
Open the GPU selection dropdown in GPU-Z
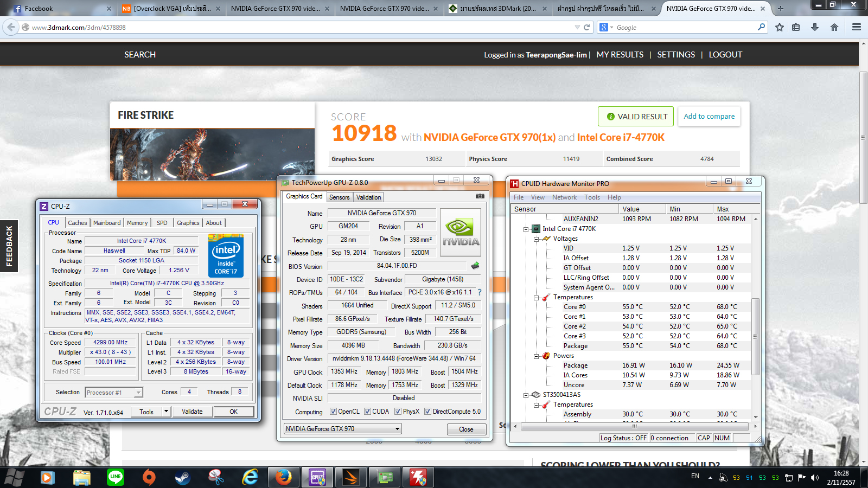342,429
